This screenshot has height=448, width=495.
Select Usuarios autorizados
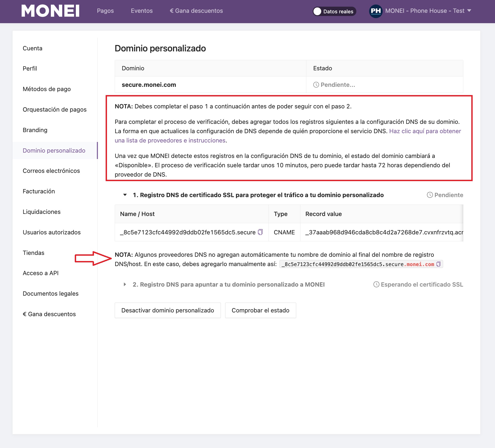[52, 232]
